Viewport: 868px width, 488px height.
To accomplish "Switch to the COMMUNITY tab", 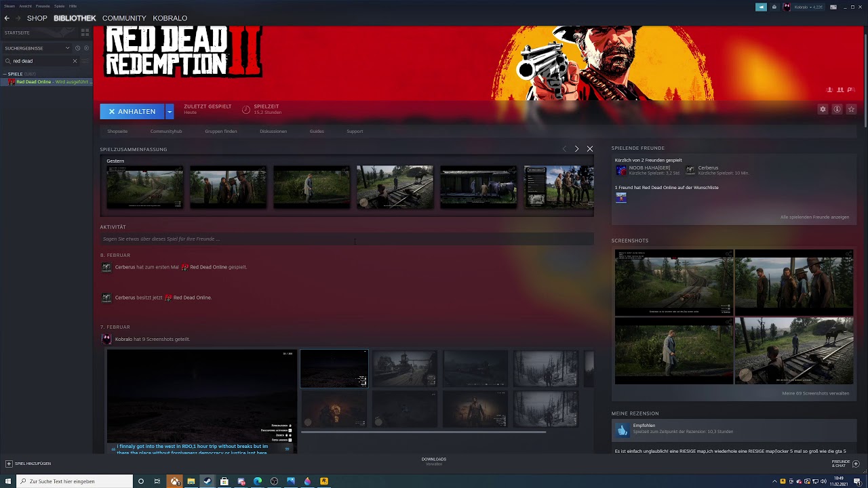I will 124,18.
